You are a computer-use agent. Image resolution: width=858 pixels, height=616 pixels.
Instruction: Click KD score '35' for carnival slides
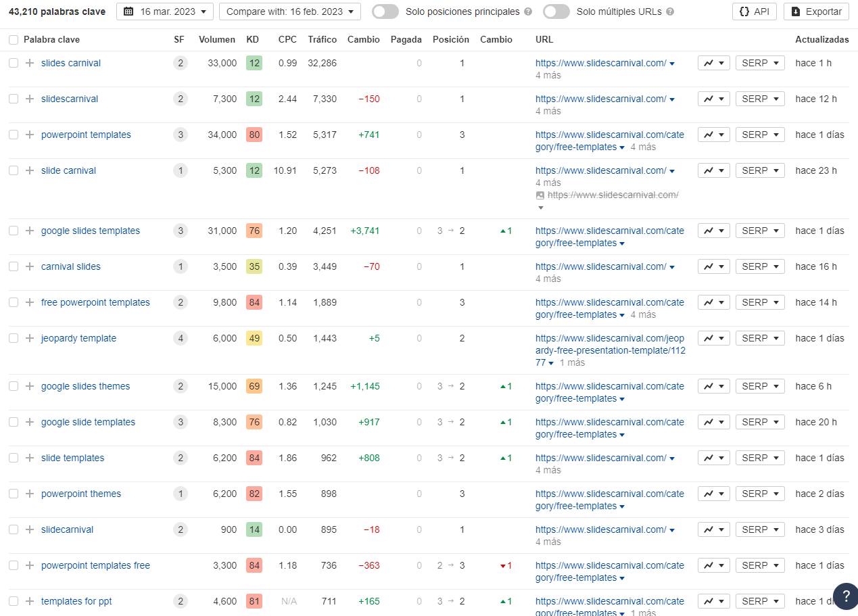[x=254, y=266]
